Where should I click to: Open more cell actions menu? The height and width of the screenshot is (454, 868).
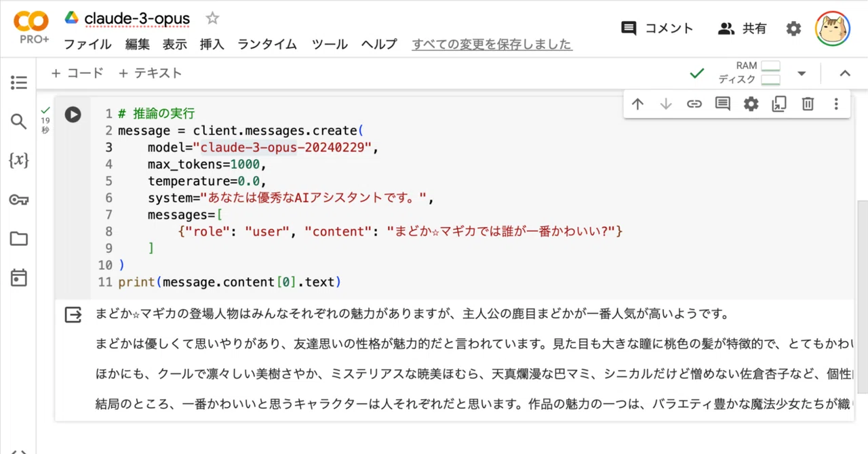pos(836,104)
